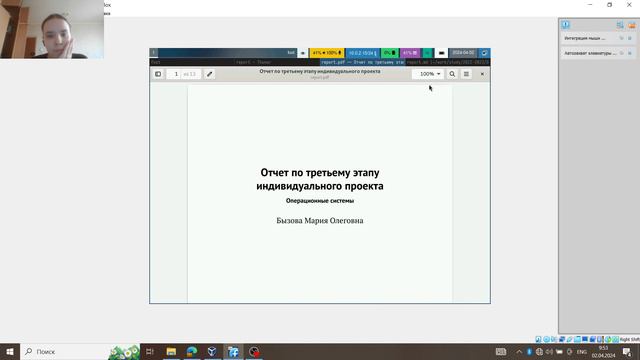The image size is (640, 360).
Task: Launch Microsoft Edge from the taskbar
Action: click(x=192, y=351)
